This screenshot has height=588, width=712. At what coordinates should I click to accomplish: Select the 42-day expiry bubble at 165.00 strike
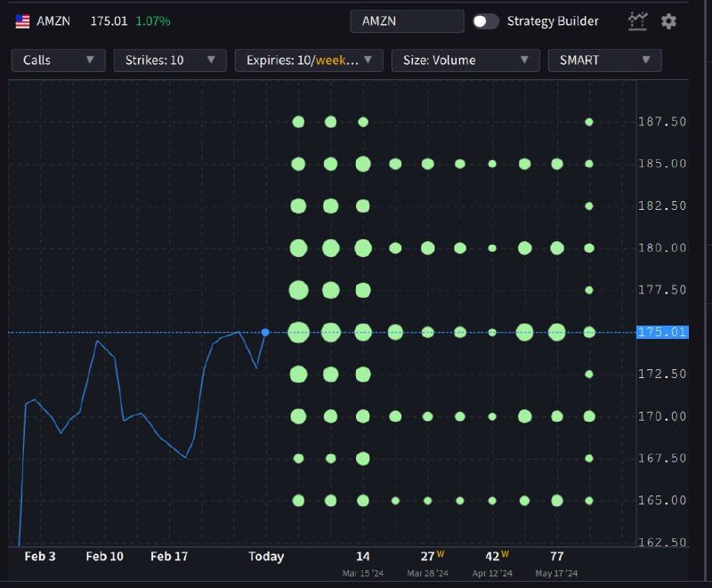(x=492, y=501)
